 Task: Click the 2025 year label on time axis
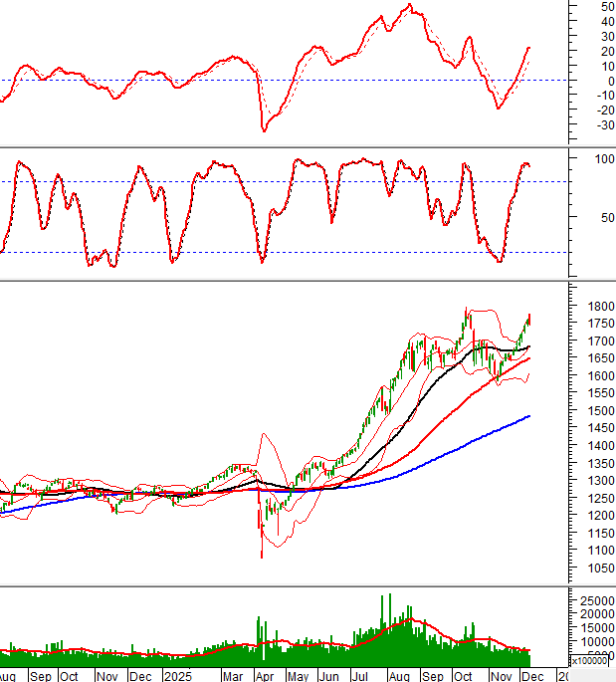click(177, 675)
